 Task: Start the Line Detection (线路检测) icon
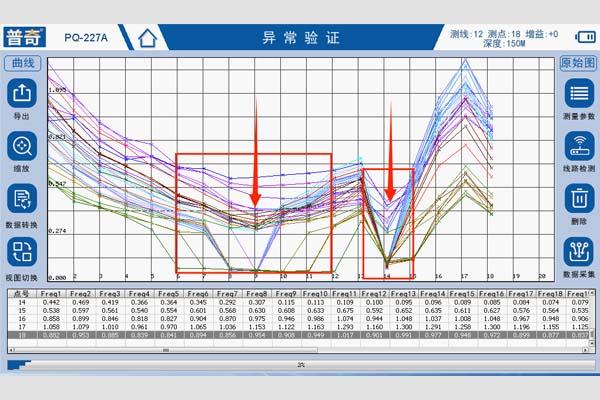pos(579,146)
